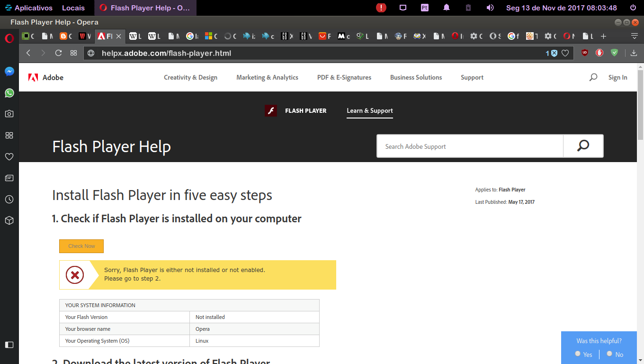The image size is (644, 364).
Task: Switch to the first Google tab
Action: click(192, 36)
